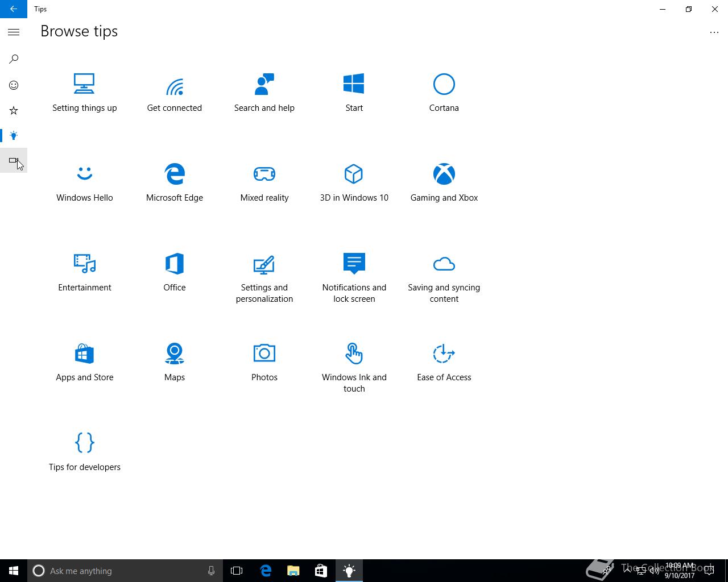The height and width of the screenshot is (582, 728).
Task: Open Maps tips category
Action: [174, 362]
